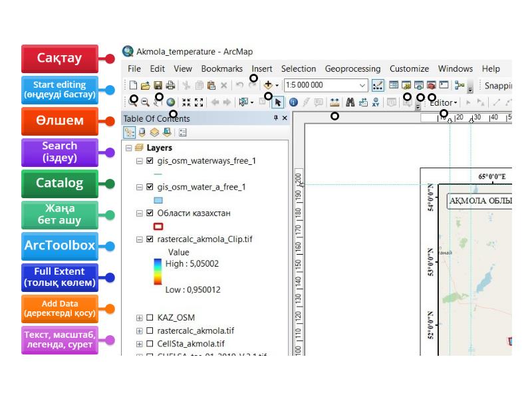The width and height of the screenshot is (532, 399).
Task: Turn off the rastercalc_akmola_Clip.tif layer
Action: pyautogui.click(x=149, y=239)
